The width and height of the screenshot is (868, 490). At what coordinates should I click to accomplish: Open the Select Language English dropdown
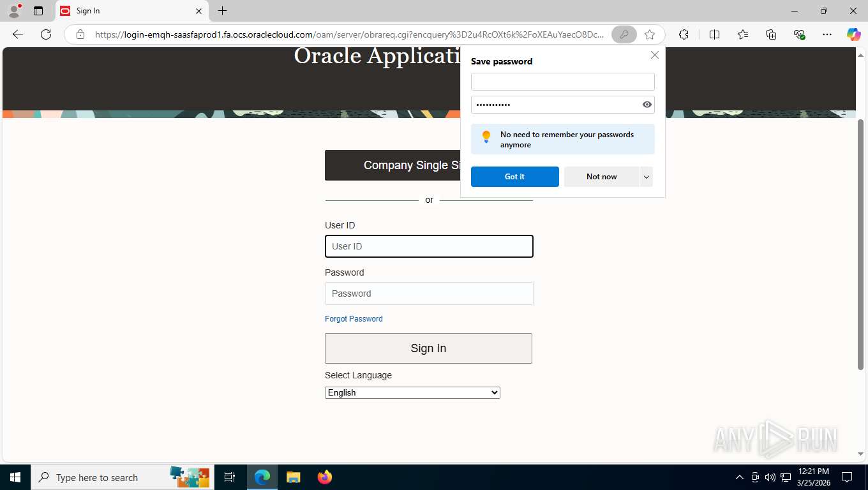pyautogui.click(x=412, y=392)
